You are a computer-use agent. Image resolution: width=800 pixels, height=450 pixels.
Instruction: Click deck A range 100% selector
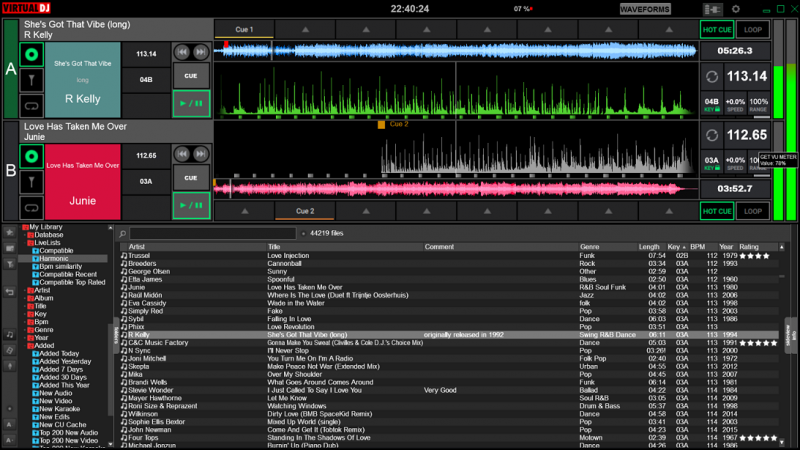[759, 105]
